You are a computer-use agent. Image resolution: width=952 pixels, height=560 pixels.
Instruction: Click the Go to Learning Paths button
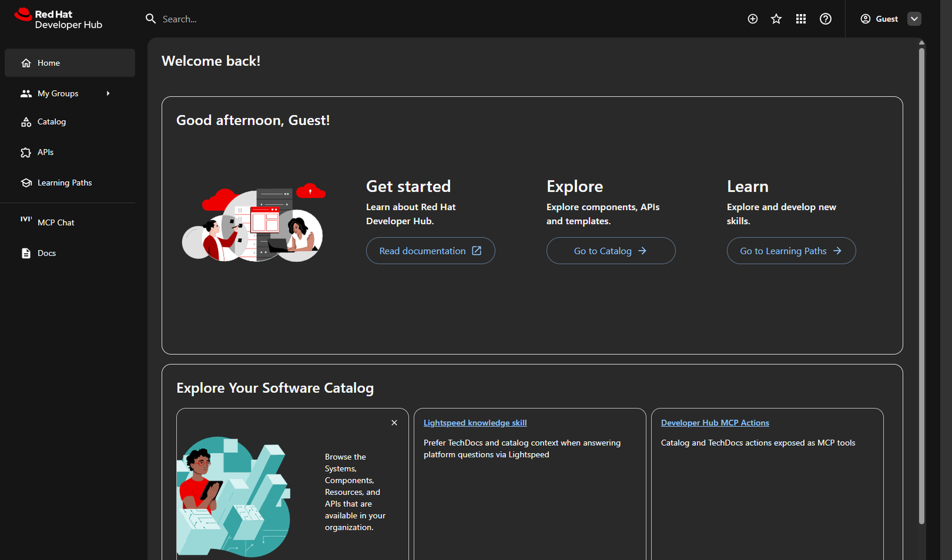click(x=791, y=251)
